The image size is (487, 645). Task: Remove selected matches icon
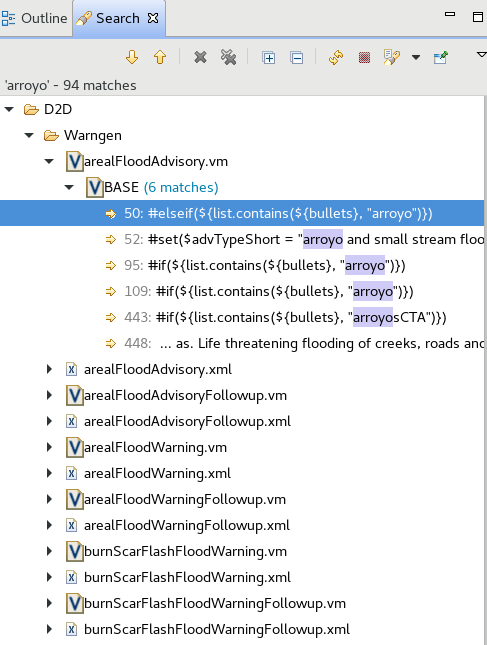point(200,57)
